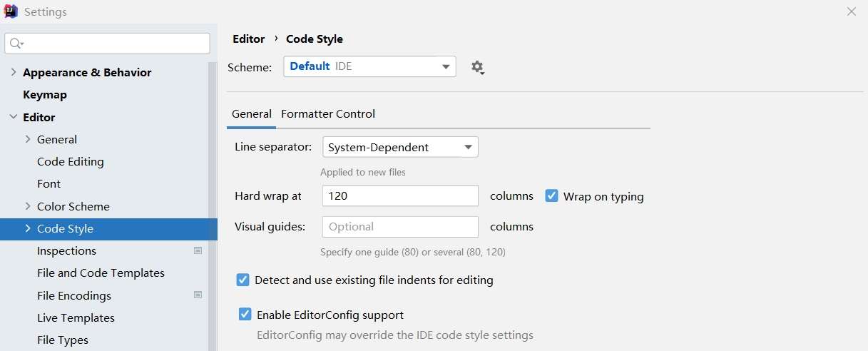Uncheck Enable EditorConfig support
Screen dimensions: 868x351
pyautogui.click(x=245, y=315)
